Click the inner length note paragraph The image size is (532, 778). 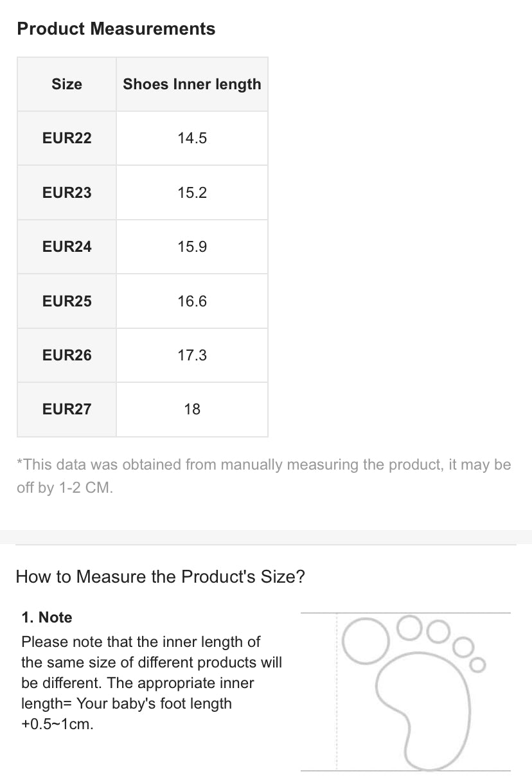tap(152, 683)
